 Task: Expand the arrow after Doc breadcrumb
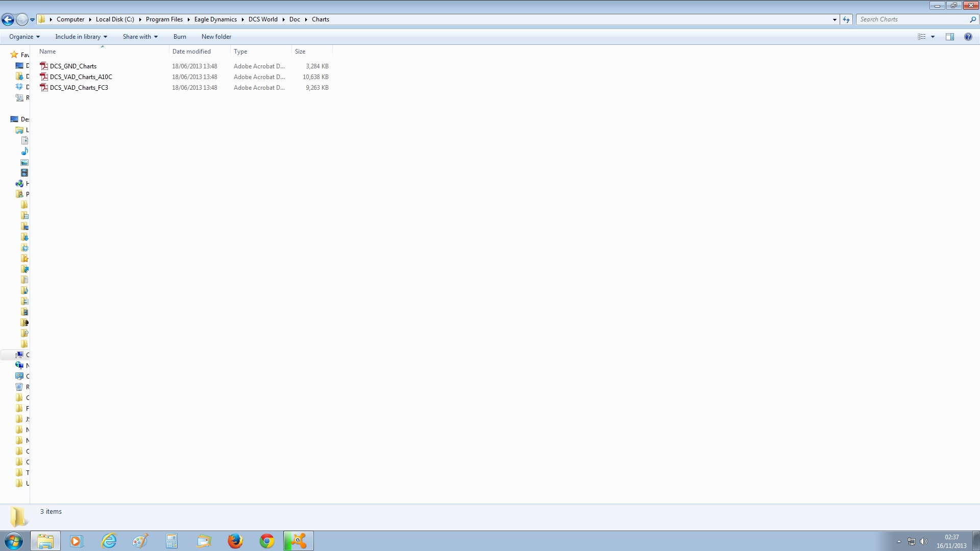(x=307, y=19)
